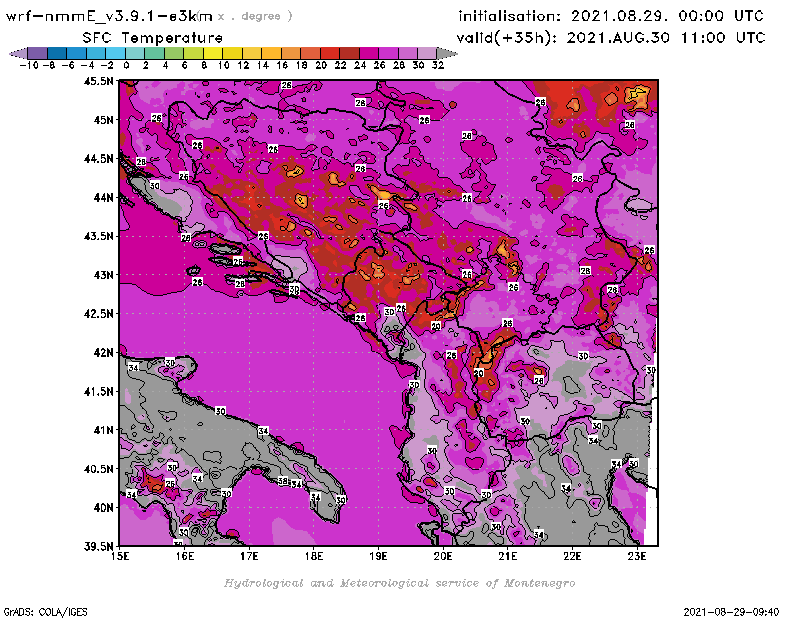Click the 16E longitude label
Image resolution: width=800 pixels, height=618 pixels.
click(185, 556)
